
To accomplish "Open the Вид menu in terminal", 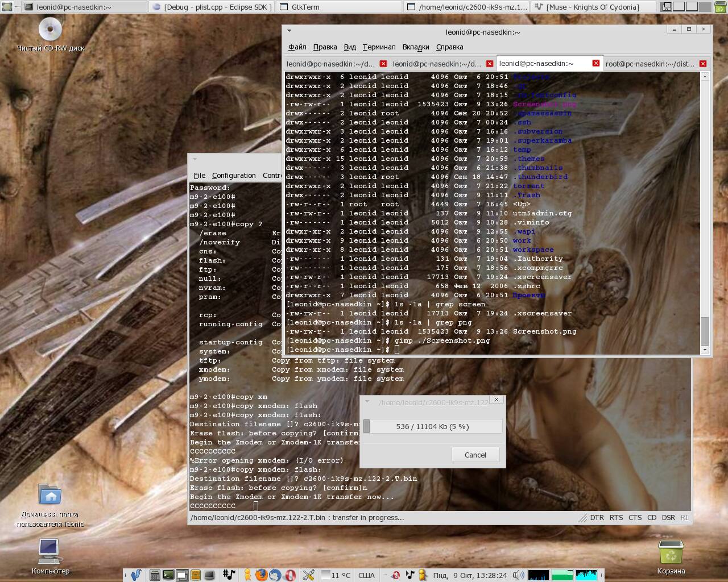I will pos(350,47).
